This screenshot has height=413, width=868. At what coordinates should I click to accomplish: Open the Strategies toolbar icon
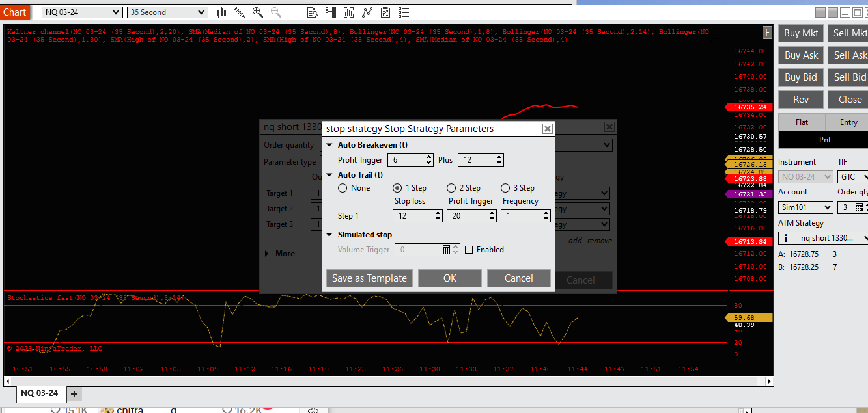click(x=385, y=12)
